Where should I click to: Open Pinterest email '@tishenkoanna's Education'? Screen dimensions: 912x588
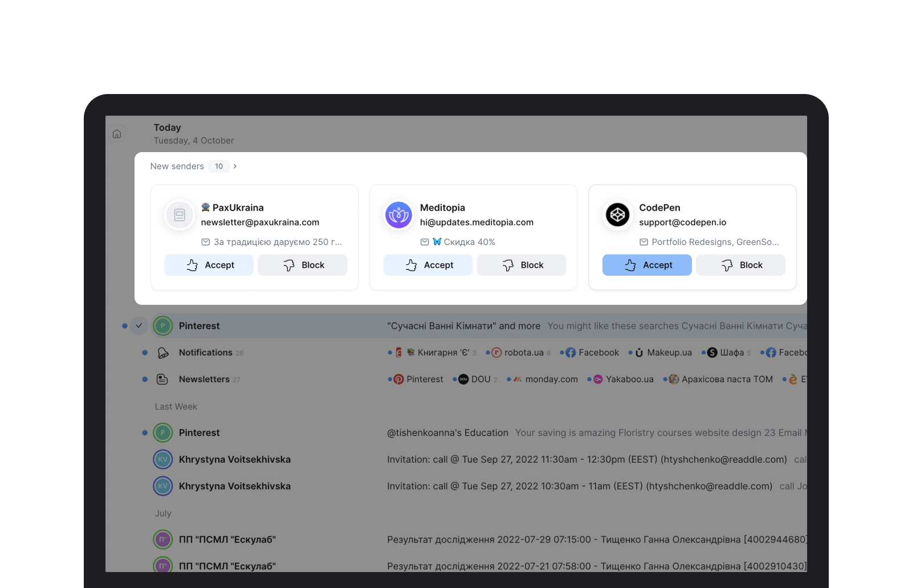[447, 433]
